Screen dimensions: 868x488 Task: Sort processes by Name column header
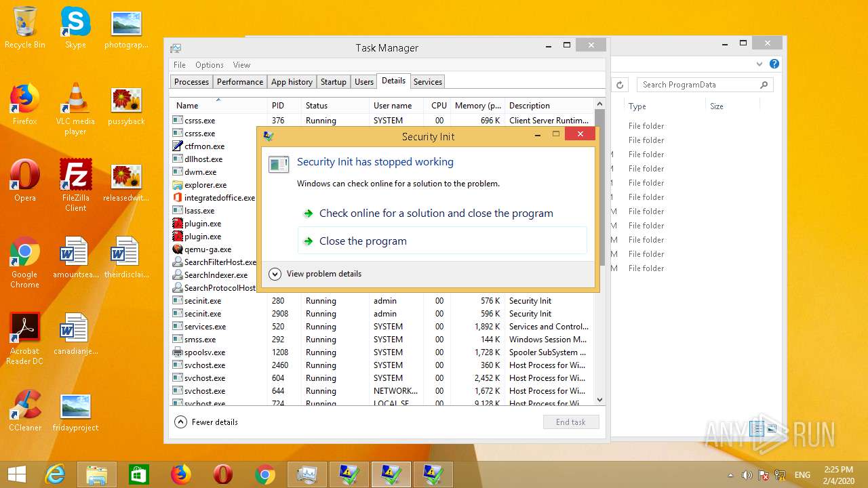pyautogui.click(x=218, y=106)
